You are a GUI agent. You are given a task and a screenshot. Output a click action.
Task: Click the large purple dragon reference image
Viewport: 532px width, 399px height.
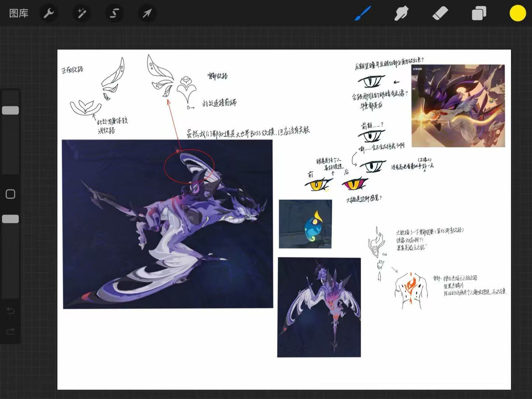click(168, 224)
